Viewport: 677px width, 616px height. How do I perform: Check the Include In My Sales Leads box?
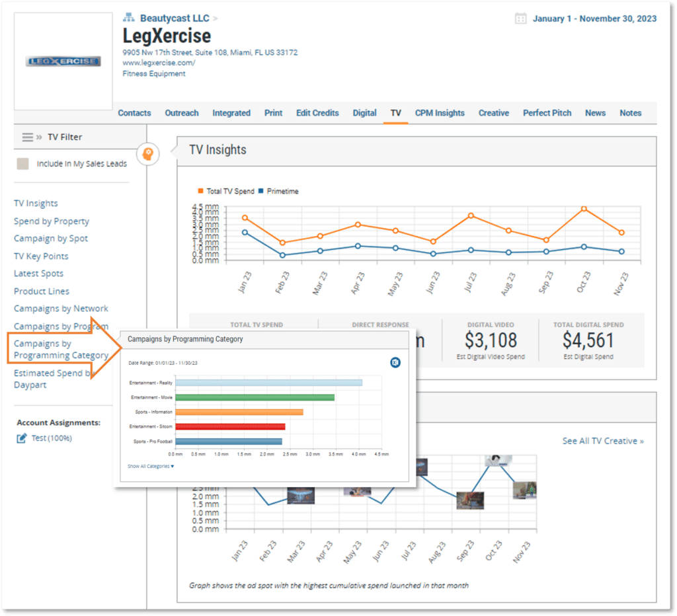coord(22,164)
